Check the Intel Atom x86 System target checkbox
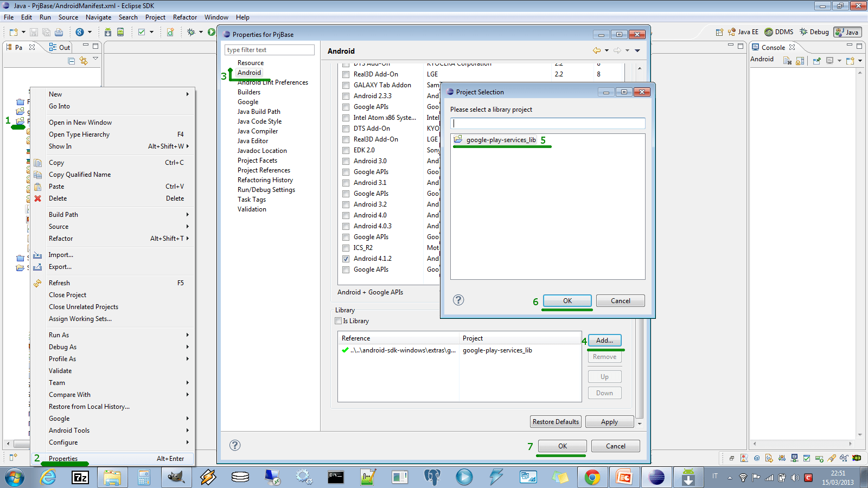868x488 pixels. click(346, 118)
